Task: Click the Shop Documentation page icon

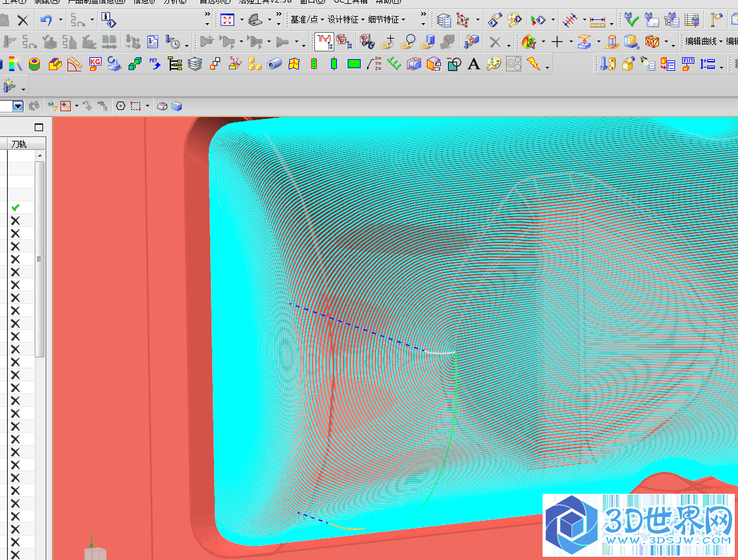Action: click(x=152, y=42)
